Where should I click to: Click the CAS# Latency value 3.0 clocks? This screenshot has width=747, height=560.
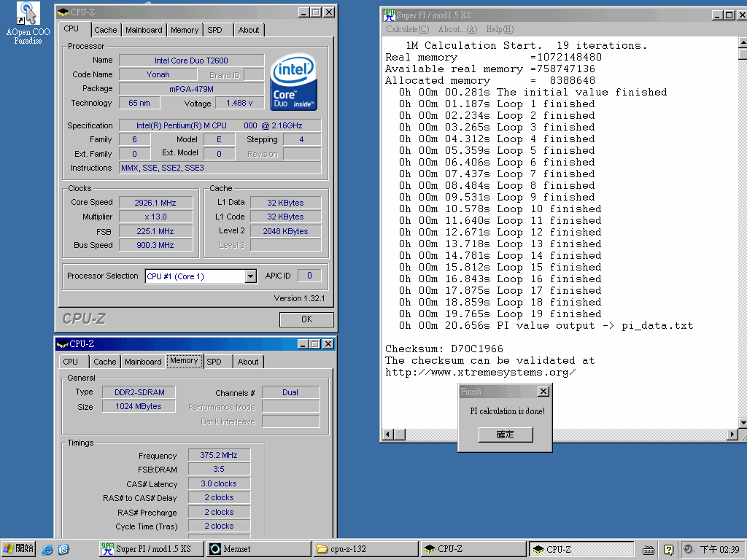click(219, 484)
